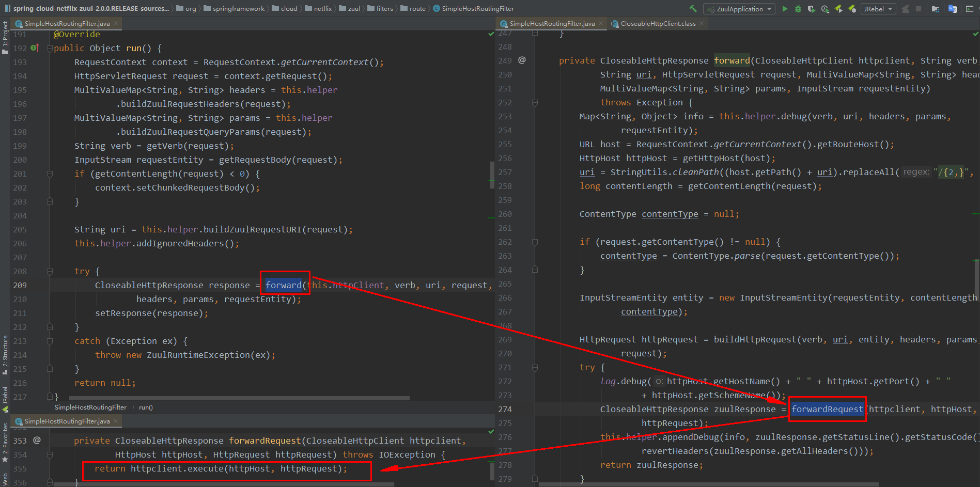Click the left editor horizontal scrollbar
980x487 pixels.
[239, 398]
